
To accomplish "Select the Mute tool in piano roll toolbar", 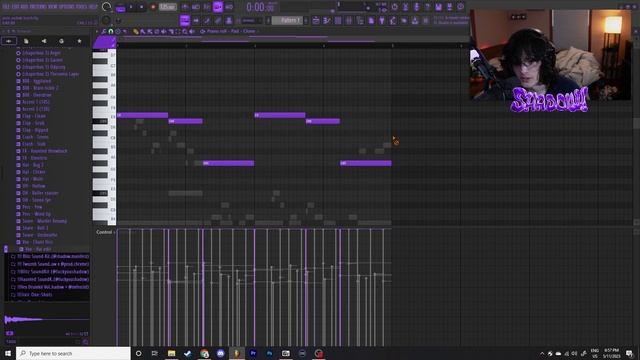I will [x=164, y=31].
